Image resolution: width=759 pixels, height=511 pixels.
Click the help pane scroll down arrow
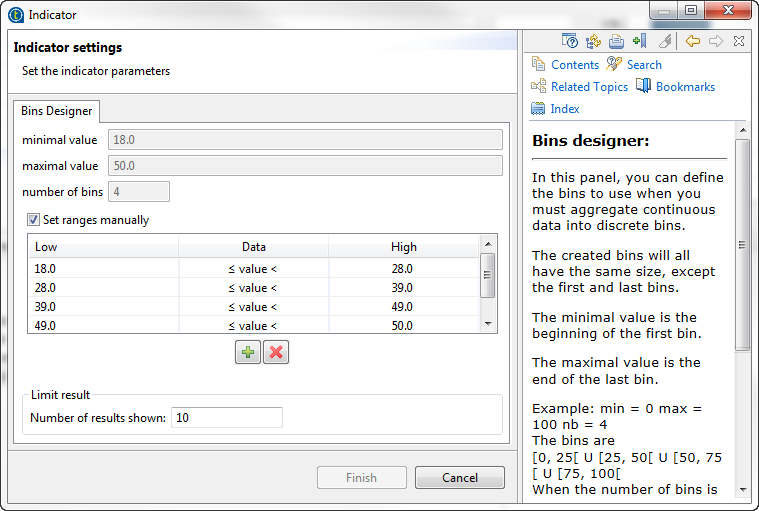pos(743,490)
